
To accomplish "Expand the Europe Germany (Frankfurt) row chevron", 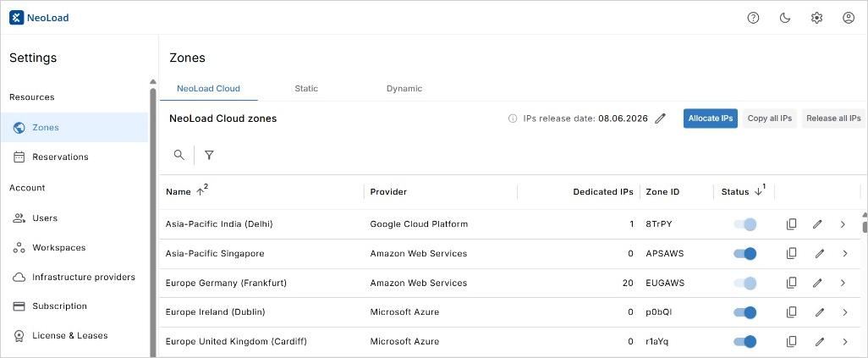I will 843,283.
